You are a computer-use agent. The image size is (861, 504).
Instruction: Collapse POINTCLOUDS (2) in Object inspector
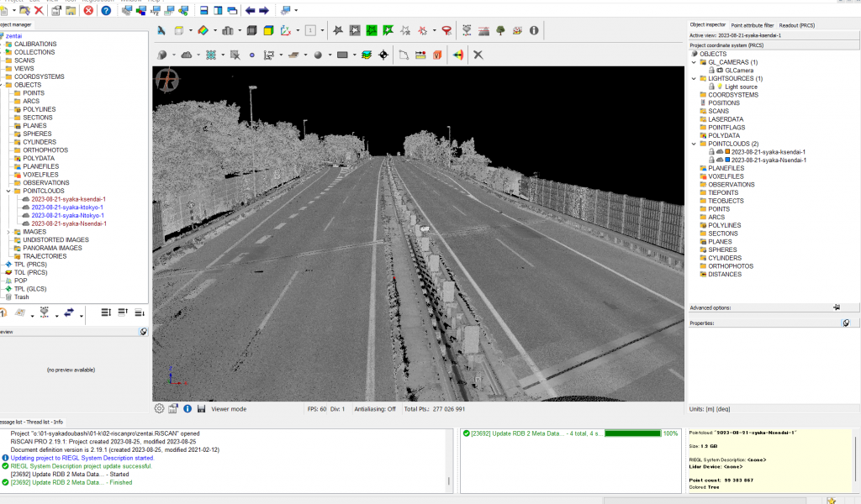tap(694, 144)
